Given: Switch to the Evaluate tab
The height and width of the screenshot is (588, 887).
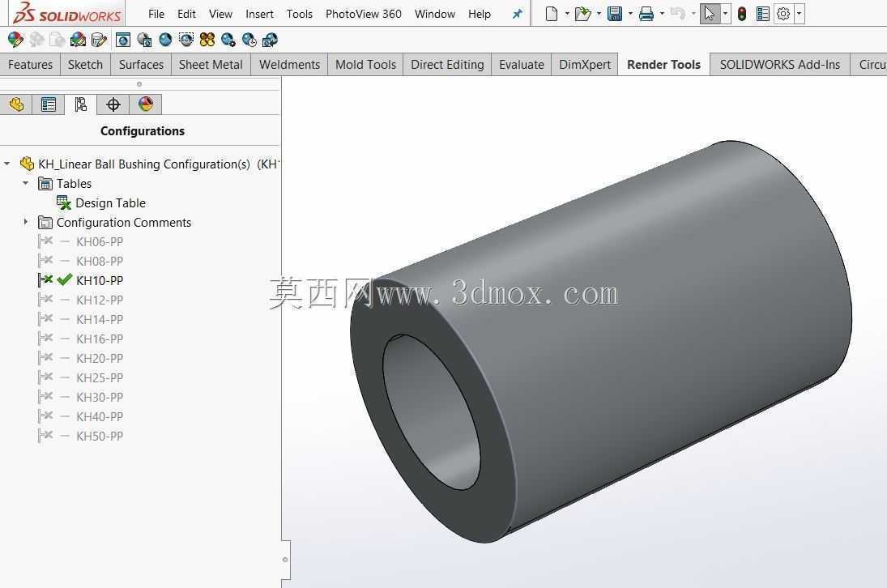Looking at the screenshot, I should click(x=522, y=65).
